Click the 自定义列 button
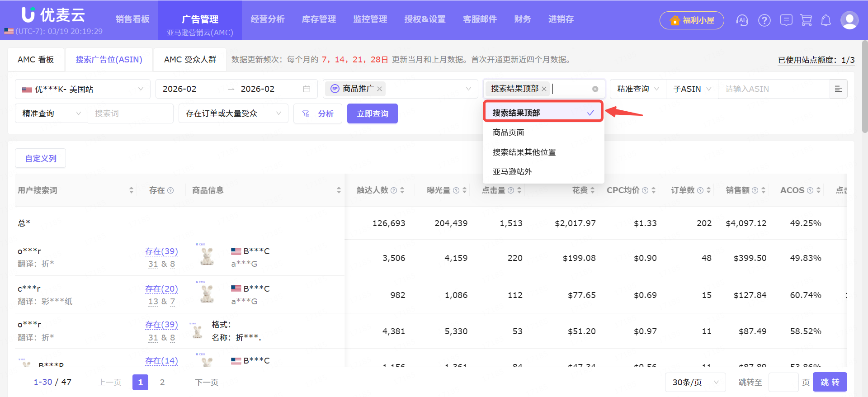 [41, 158]
